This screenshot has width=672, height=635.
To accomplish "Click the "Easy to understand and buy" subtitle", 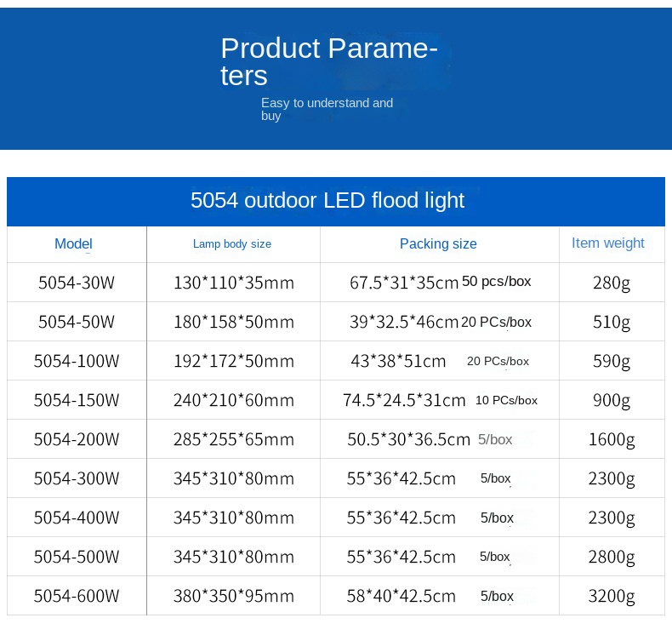I will [327, 109].
